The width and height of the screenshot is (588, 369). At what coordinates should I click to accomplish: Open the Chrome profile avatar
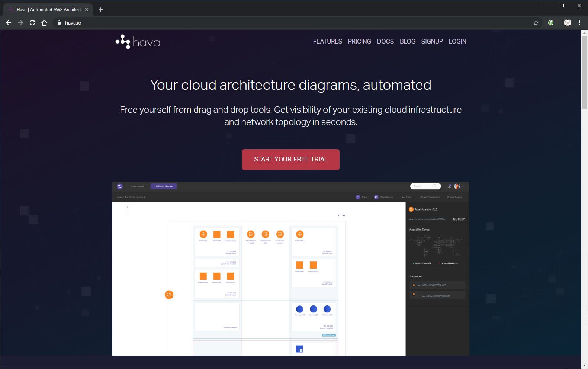(568, 23)
